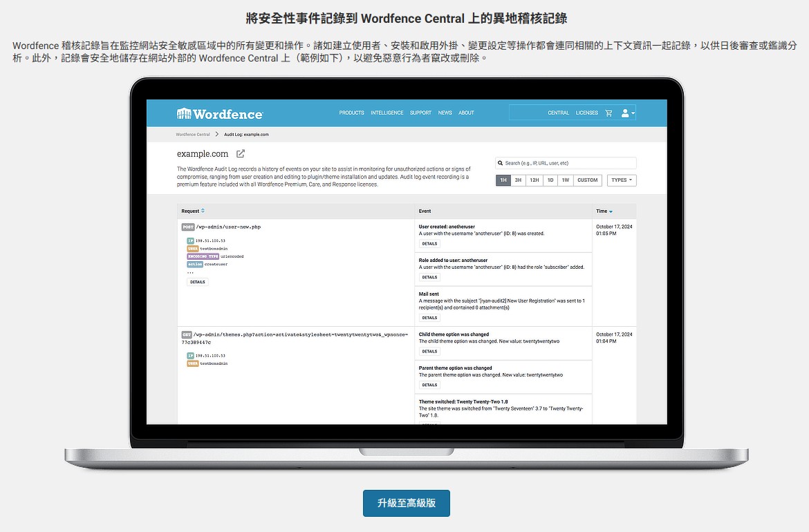Go to the SUPPORT menu item
809x532 pixels.
pyautogui.click(x=420, y=113)
